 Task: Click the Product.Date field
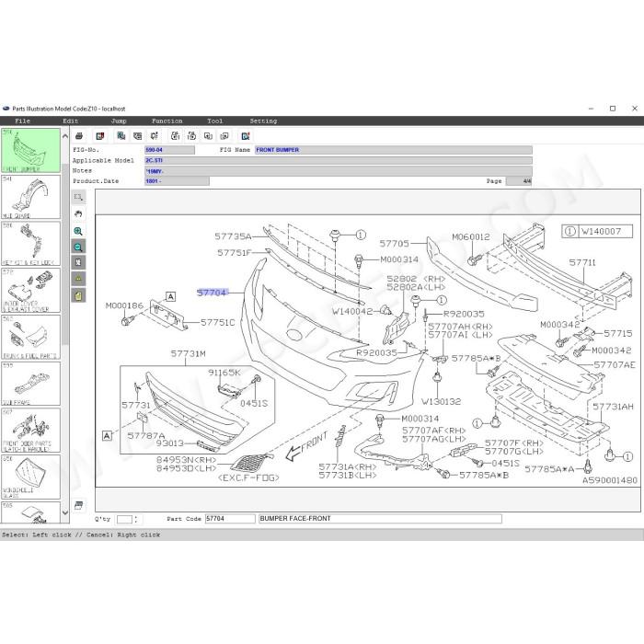pyautogui.click(x=177, y=181)
